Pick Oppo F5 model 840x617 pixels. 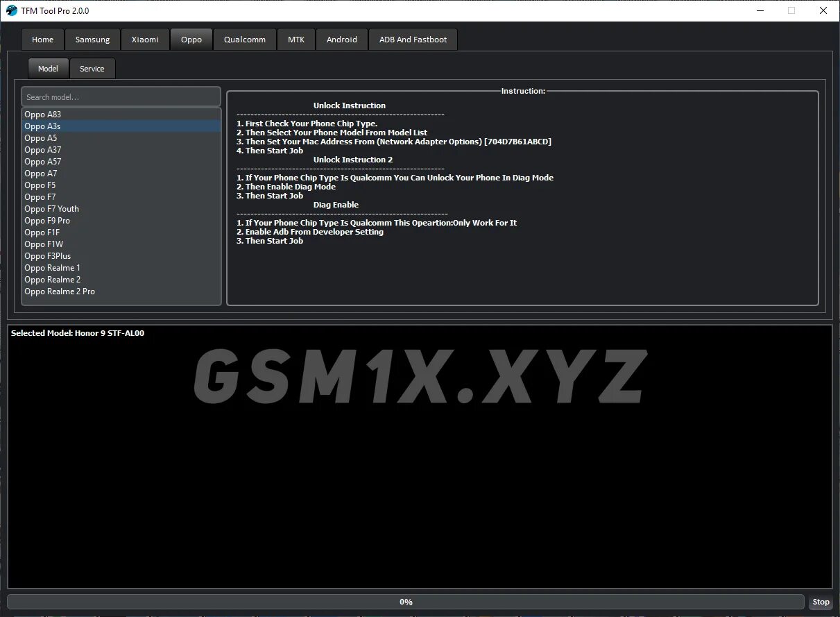(x=121, y=185)
